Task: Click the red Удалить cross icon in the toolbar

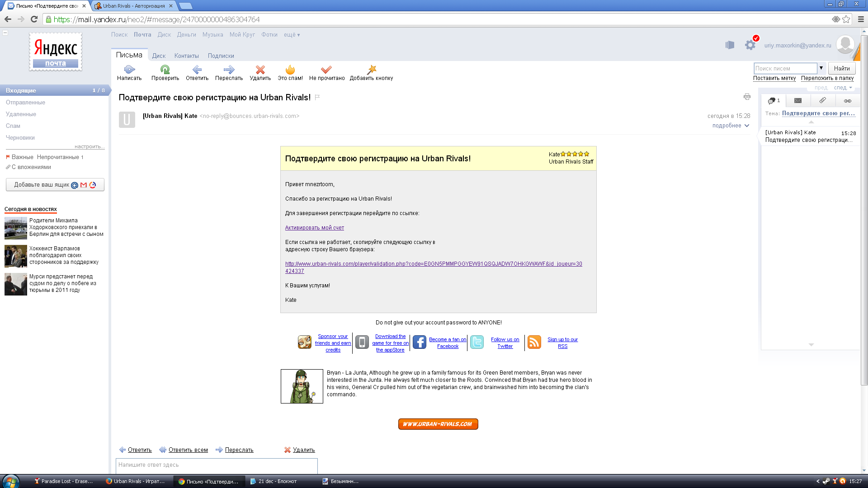Action: click(x=260, y=70)
